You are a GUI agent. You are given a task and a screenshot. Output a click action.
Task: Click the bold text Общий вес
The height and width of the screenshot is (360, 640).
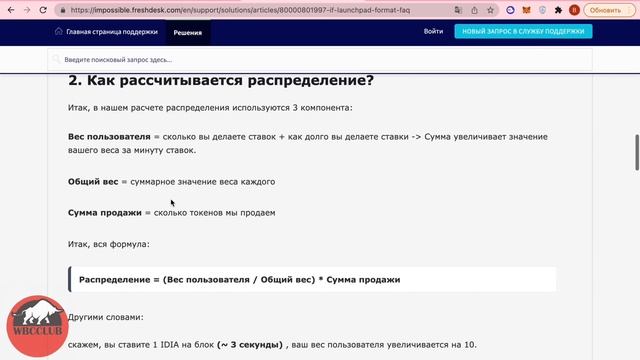(93, 182)
